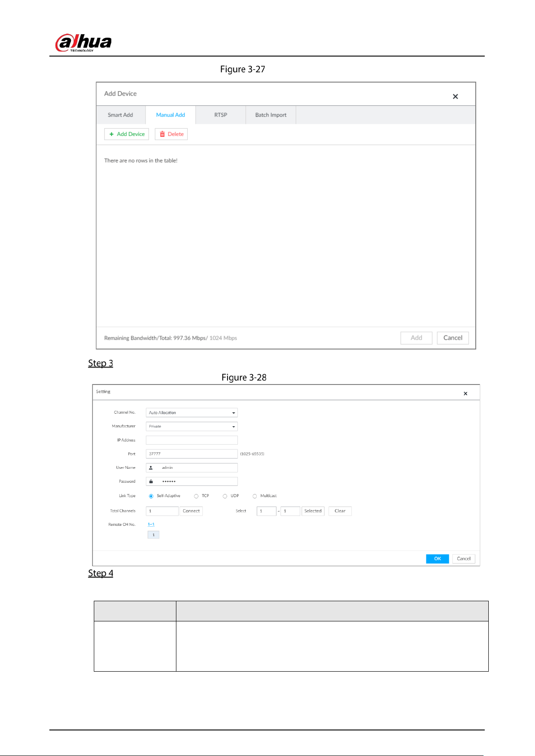The image size is (535, 756).
Task: Close the Setting dialog with X
Action: [465, 393]
